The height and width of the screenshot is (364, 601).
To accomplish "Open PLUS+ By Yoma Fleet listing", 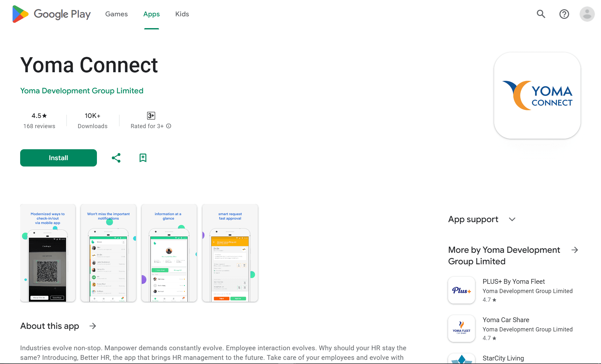I will tap(513, 282).
